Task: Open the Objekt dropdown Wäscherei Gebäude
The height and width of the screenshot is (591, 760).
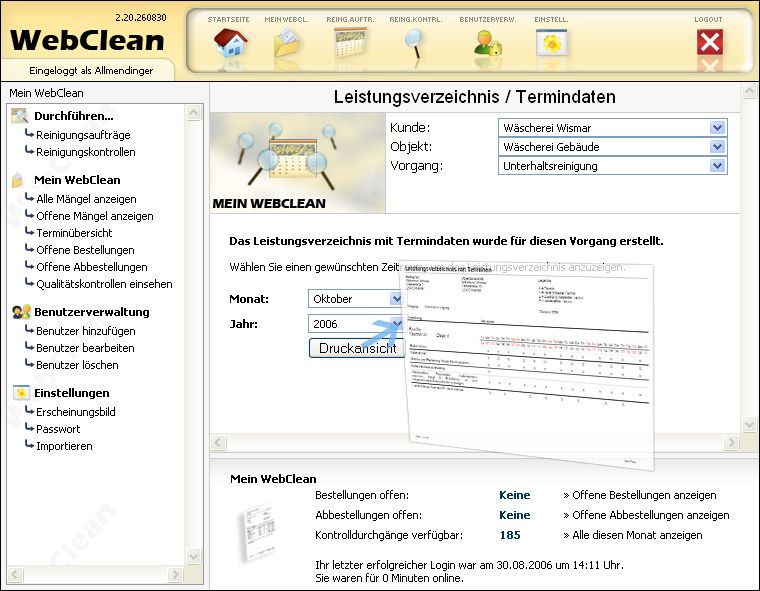Action: pos(613,147)
